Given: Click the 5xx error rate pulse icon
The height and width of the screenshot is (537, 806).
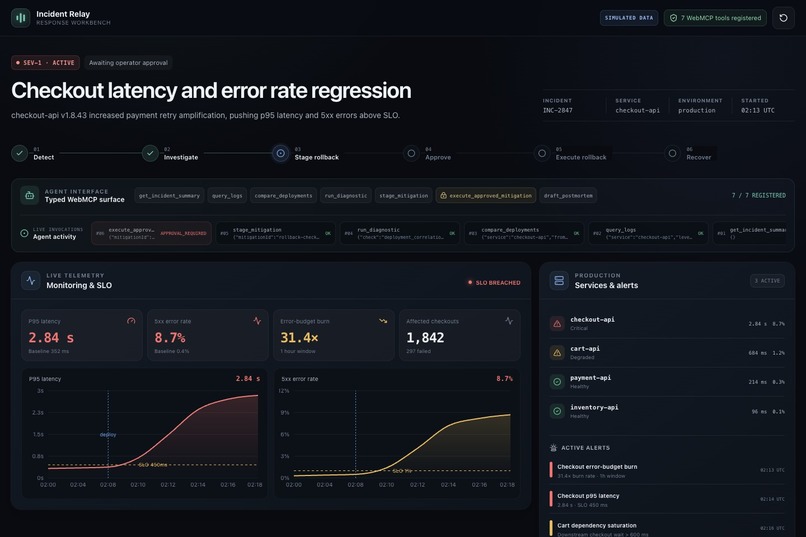Looking at the screenshot, I should [x=257, y=321].
